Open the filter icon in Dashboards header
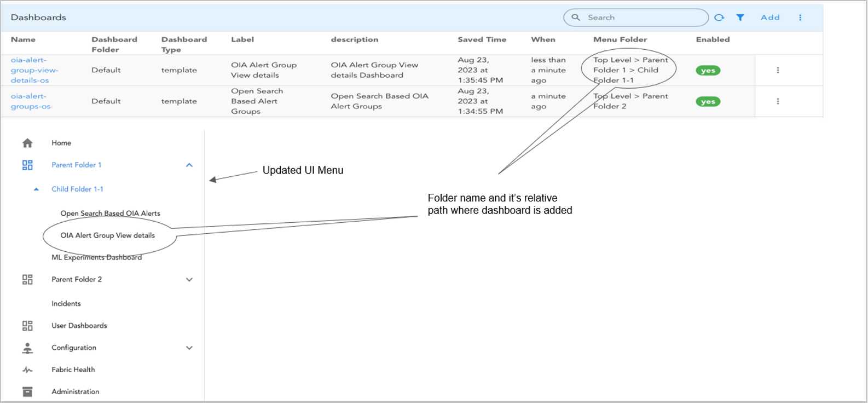This screenshot has width=868, height=404. point(740,18)
